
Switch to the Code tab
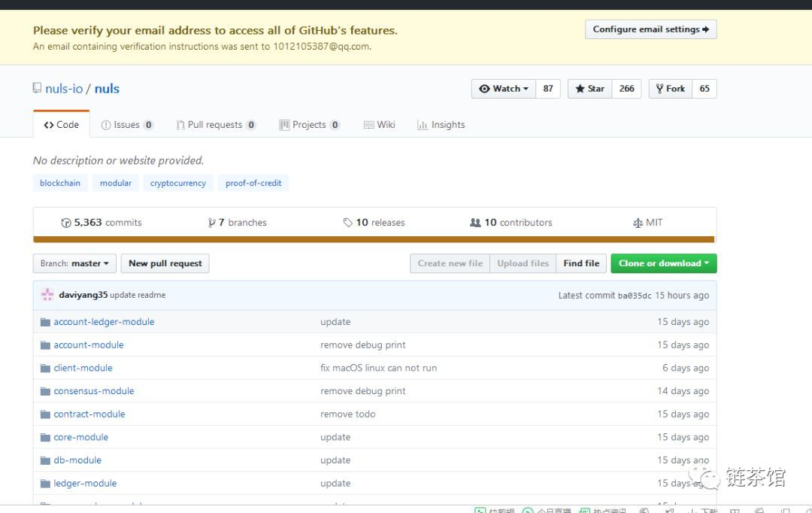coord(62,125)
